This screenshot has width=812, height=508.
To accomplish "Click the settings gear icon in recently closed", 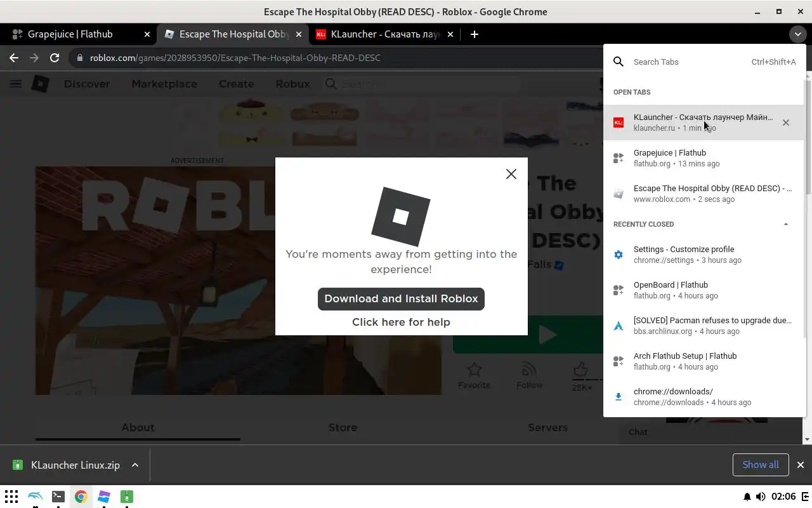I will (x=619, y=255).
